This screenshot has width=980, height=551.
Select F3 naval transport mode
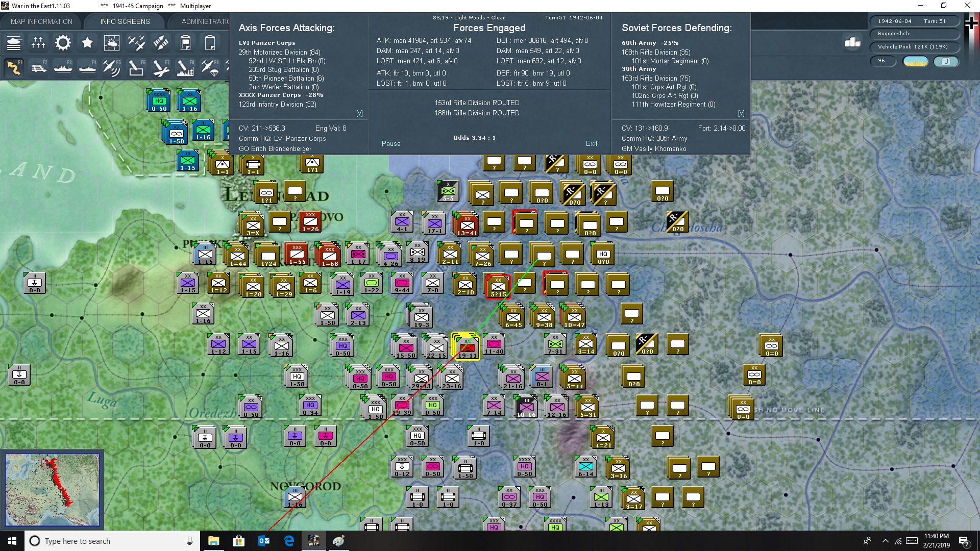(x=63, y=68)
